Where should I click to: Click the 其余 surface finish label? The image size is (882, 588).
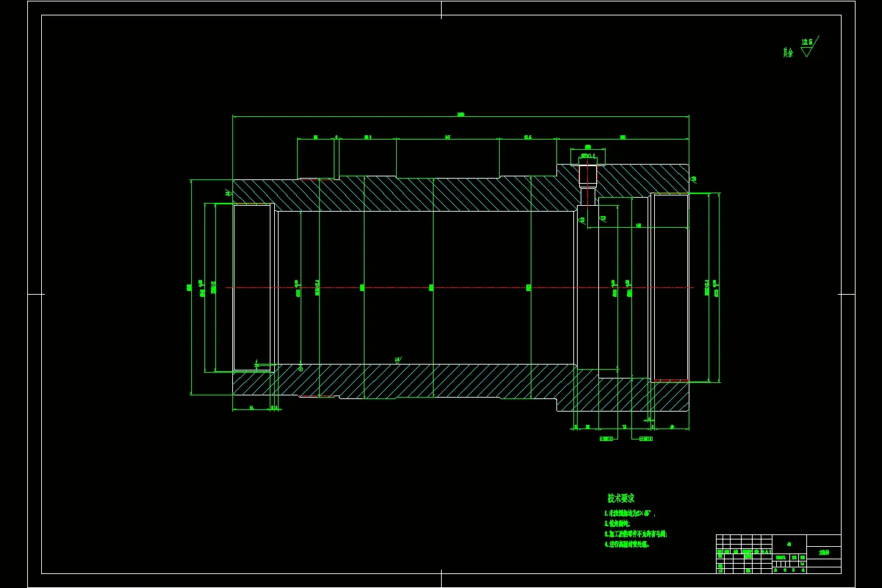tap(788, 52)
